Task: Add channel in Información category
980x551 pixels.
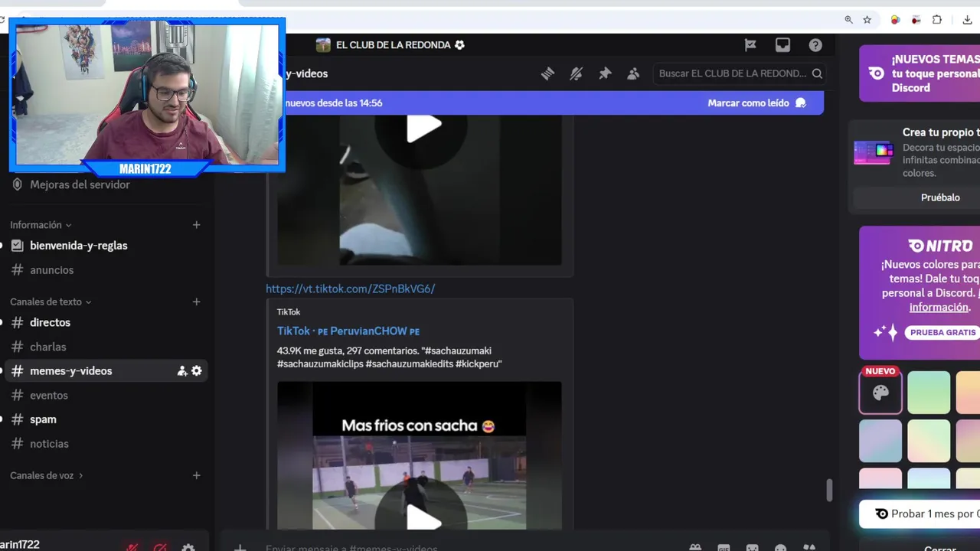Action: pos(196,225)
